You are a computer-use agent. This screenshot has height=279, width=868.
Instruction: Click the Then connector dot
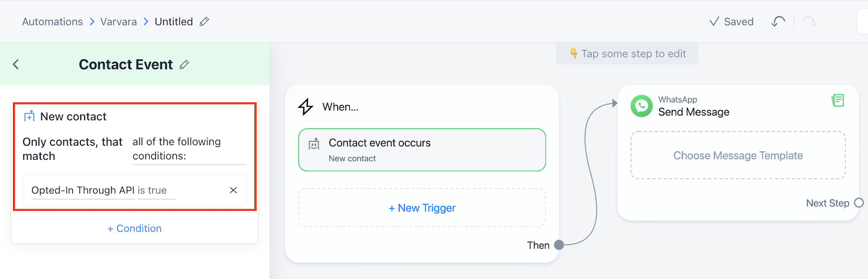click(559, 245)
